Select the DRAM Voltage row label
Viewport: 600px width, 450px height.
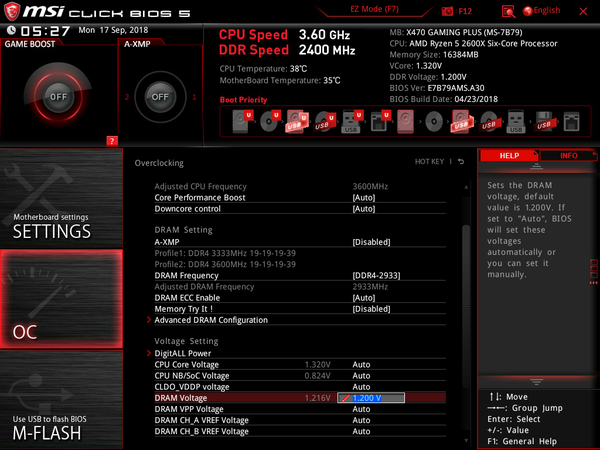181,398
